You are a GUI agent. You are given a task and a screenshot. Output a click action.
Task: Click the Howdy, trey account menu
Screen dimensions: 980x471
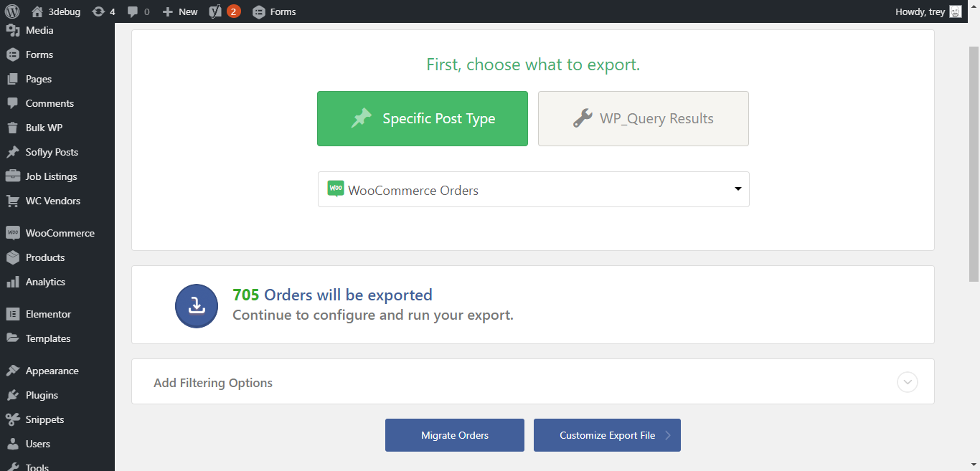point(928,11)
